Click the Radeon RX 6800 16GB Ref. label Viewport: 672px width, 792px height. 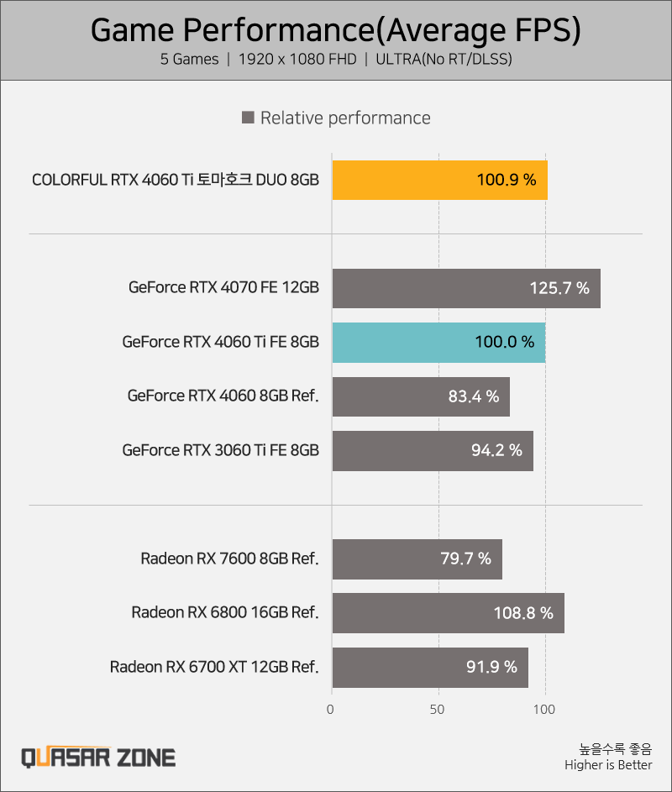(225, 612)
